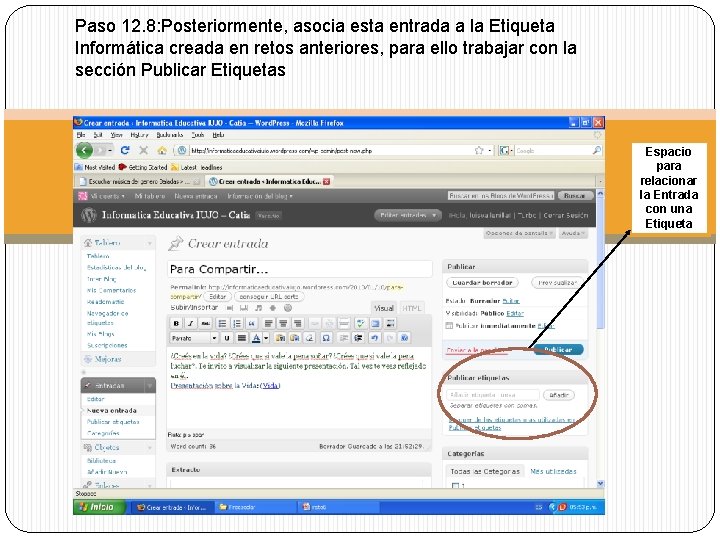
Task: Reload the page in Firefox
Action: click(x=125, y=150)
